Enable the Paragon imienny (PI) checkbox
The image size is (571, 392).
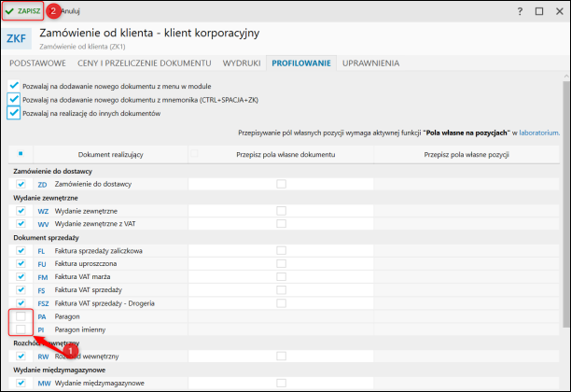tap(21, 330)
